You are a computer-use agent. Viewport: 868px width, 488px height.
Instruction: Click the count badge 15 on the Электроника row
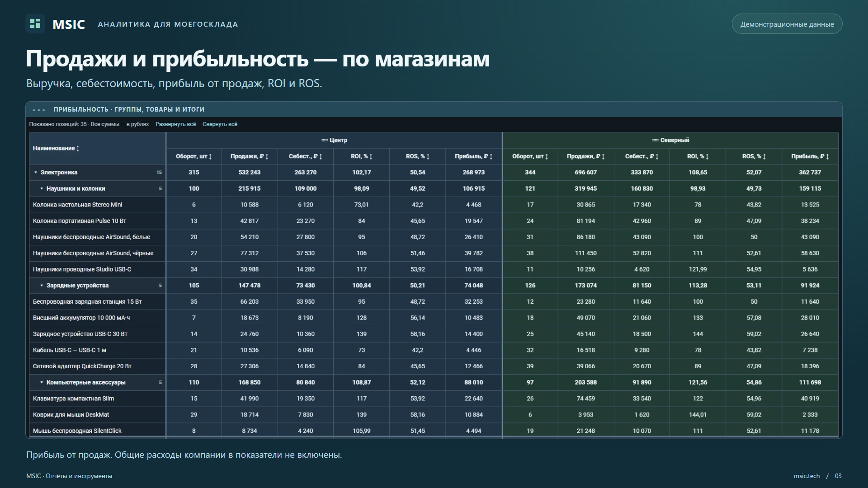pos(159,173)
